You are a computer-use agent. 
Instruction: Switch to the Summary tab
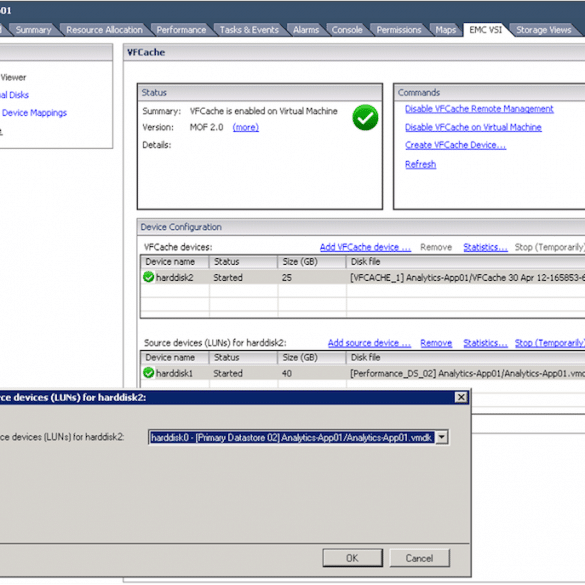(x=34, y=30)
